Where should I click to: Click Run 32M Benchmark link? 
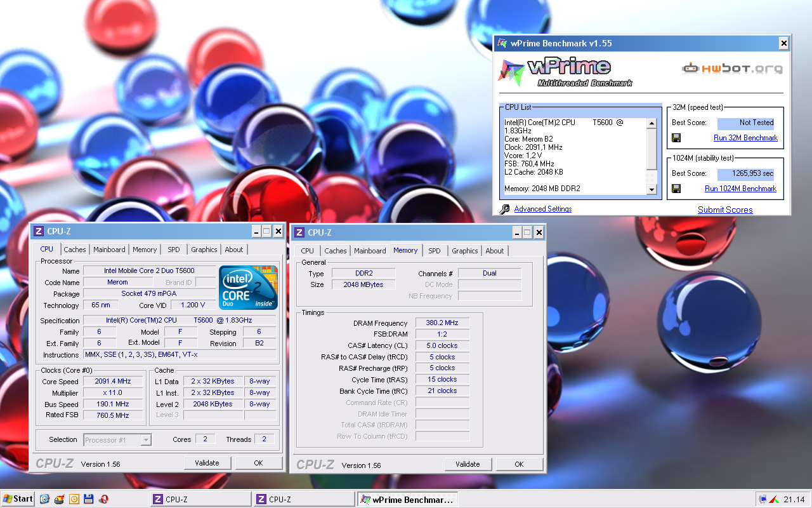[745, 138]
